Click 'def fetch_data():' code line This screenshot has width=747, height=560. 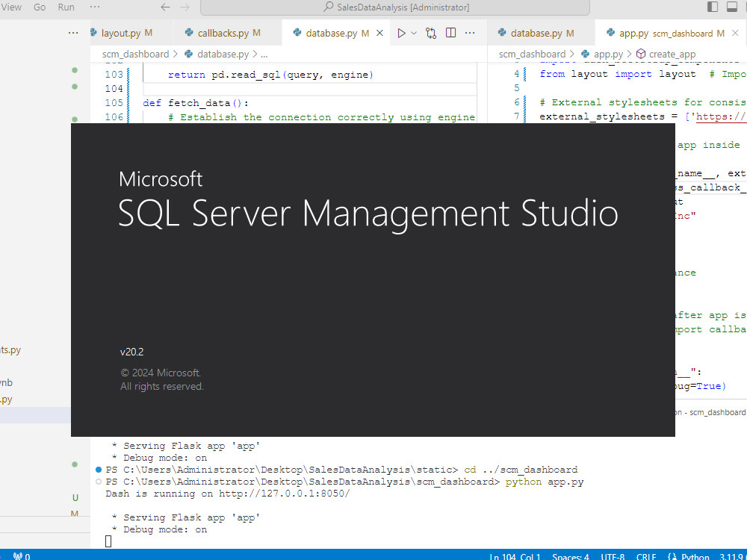[196, 103]
